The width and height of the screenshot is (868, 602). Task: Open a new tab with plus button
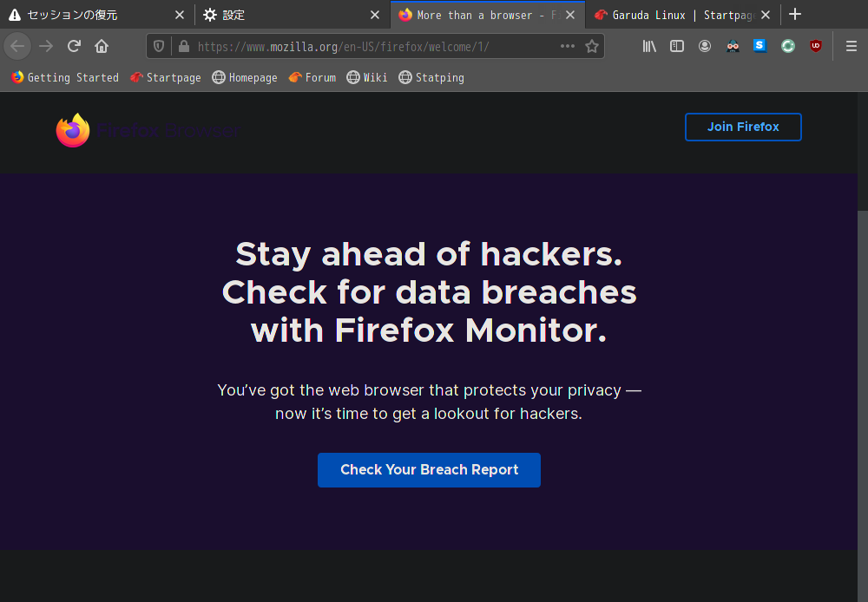pyautogui.click(x=795, y=15)
